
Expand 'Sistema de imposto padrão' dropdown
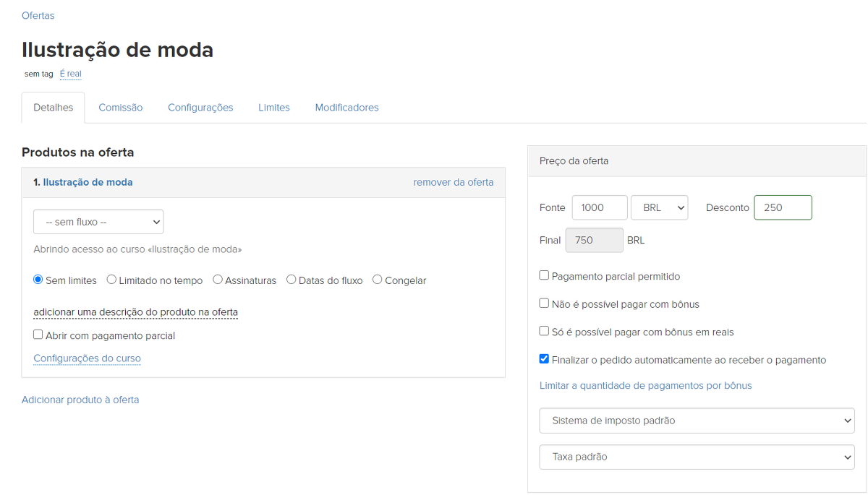pyautogui.click(x=697, y=421)
